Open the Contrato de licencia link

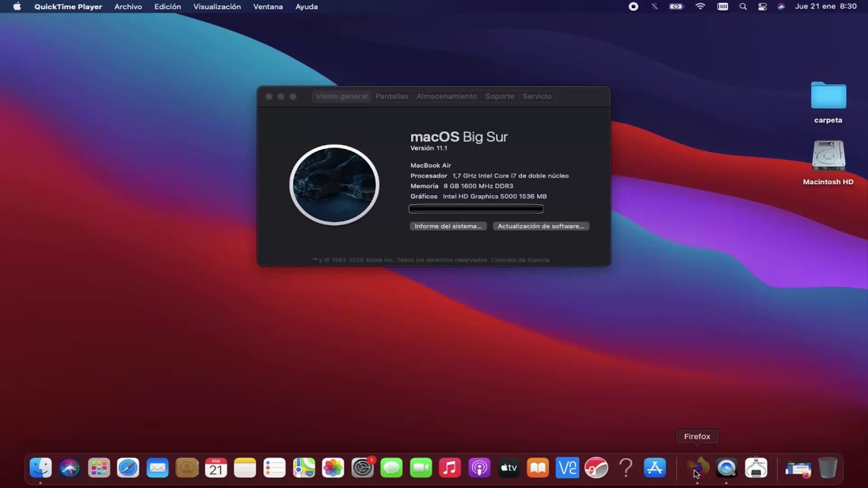tap(520, 260)
